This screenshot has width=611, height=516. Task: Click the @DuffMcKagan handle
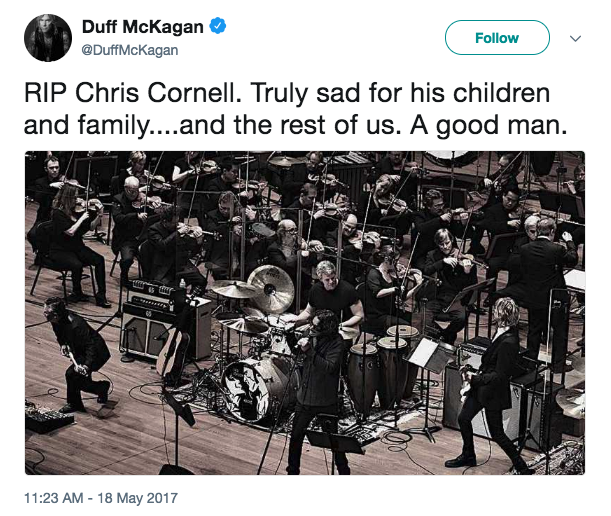pos(128,49)
